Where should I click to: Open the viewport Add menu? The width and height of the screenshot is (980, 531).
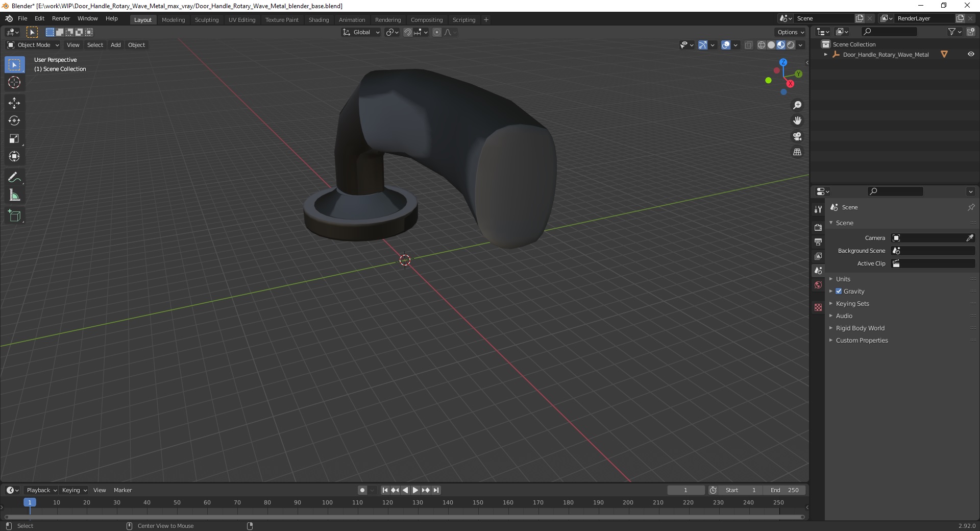116,45
